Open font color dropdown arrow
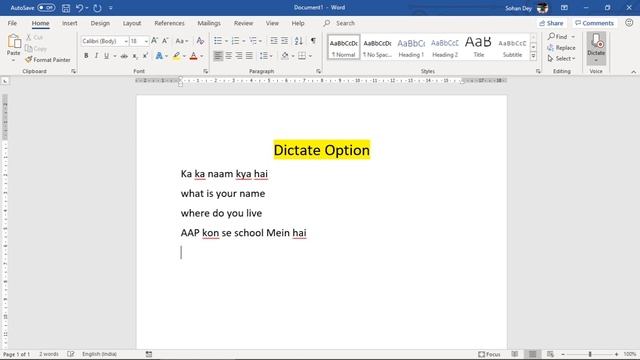Screen dimensions: 640x360 [202, 56]
